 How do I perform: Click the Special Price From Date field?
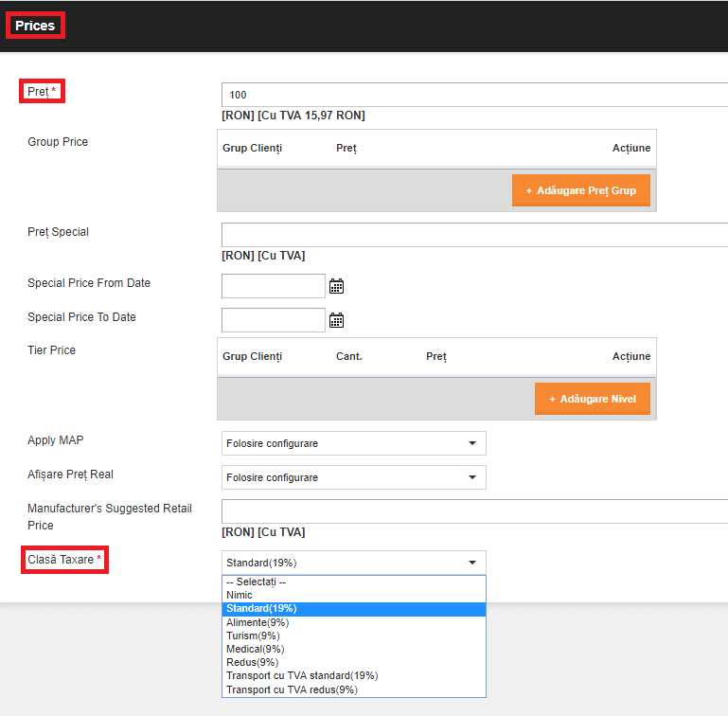274,286
